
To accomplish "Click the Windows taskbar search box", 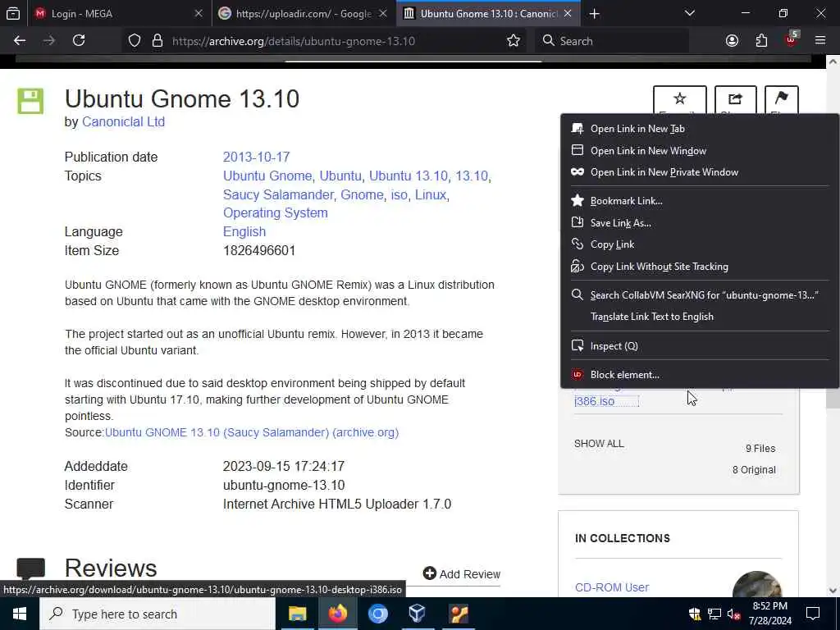I will (157, 614).
